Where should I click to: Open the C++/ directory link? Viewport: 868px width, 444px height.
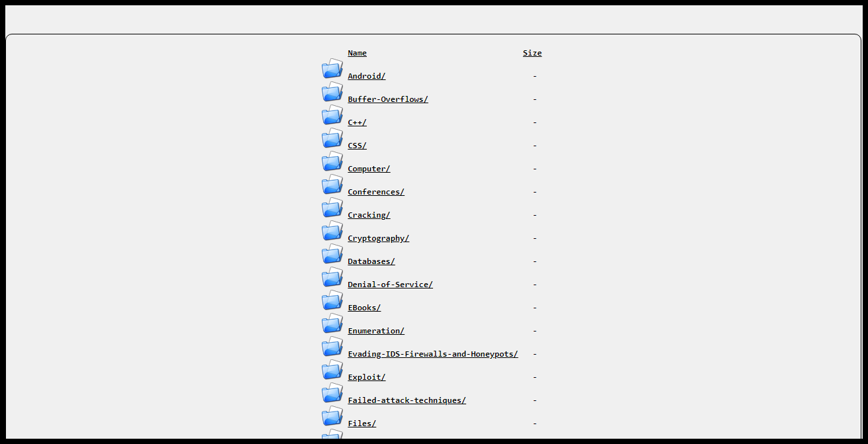click(x=357, y=122)
